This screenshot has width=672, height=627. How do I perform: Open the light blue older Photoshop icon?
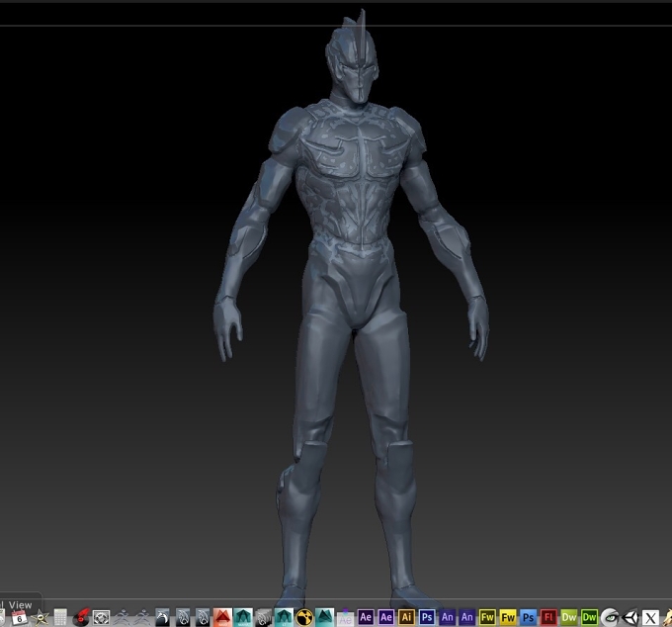[529, 617]
